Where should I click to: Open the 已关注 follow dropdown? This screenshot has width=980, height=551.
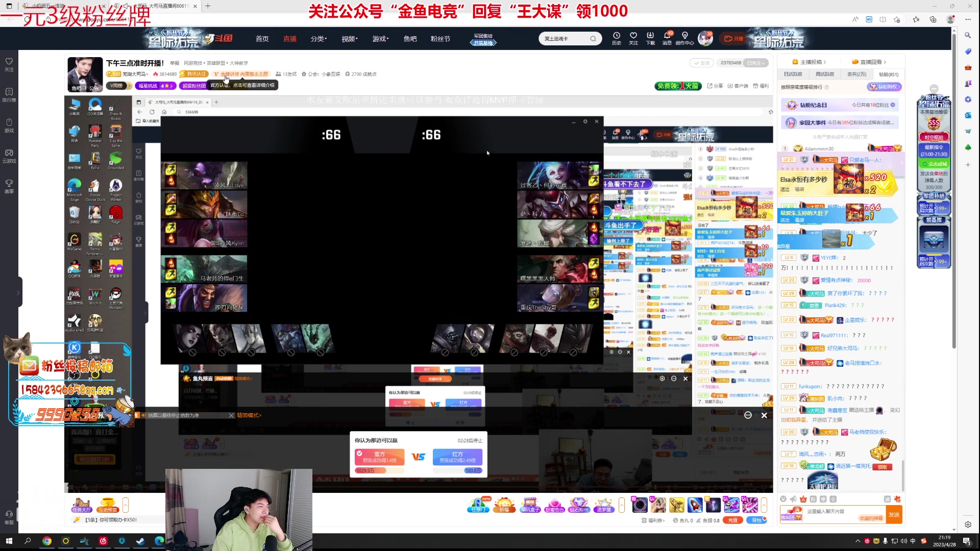pos(756,63)
